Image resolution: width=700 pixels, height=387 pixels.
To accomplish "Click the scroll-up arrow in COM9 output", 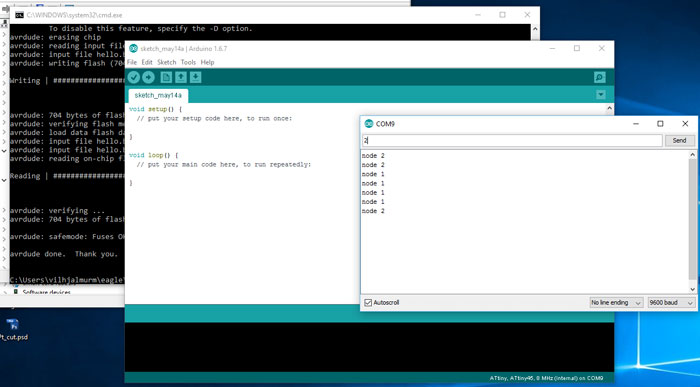I will point(692,154).
